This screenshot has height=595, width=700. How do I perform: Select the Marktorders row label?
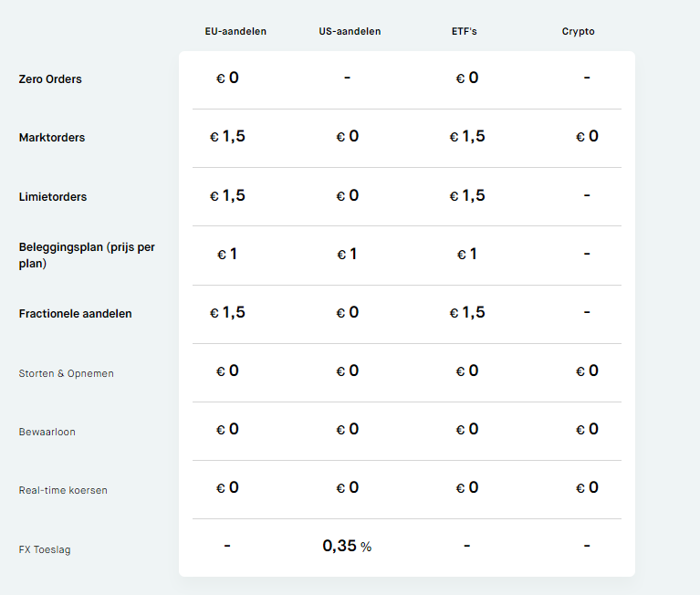[x=51, y=138]
